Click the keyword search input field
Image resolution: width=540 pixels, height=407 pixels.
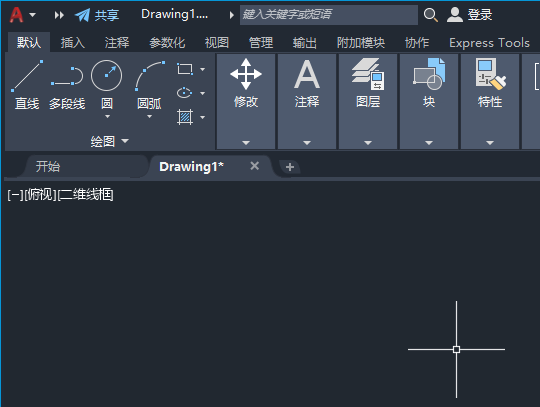(329, 15)
